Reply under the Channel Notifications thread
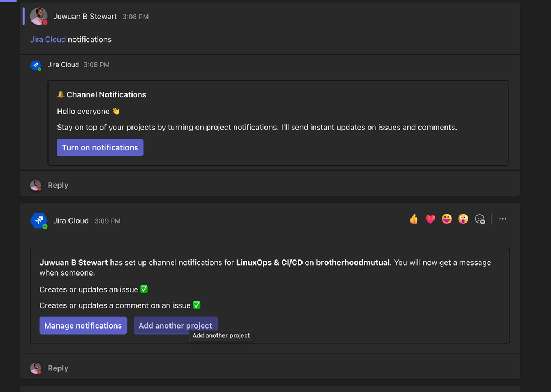This screenshot has height=392, width=551. 58,185
